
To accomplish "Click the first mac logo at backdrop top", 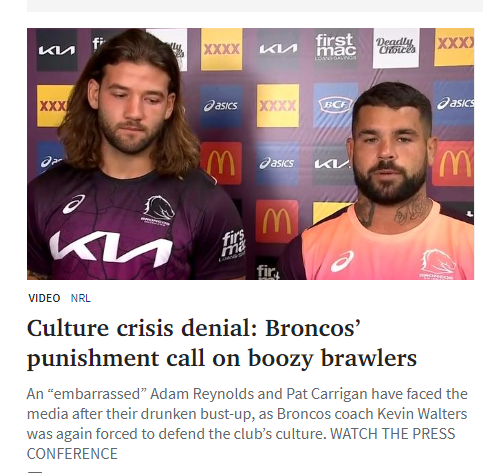I will pyautogui.click(x=335, y=46).
